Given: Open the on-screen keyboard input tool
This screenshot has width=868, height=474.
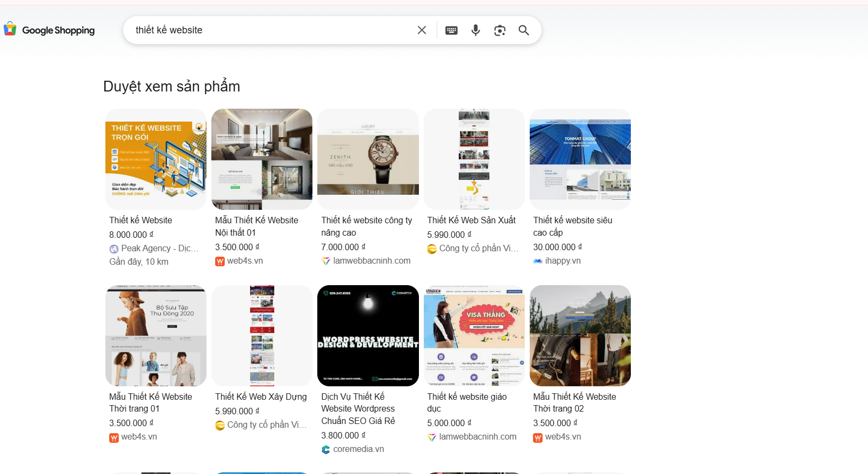Looking at the screenshot, I should click(451, 30).
